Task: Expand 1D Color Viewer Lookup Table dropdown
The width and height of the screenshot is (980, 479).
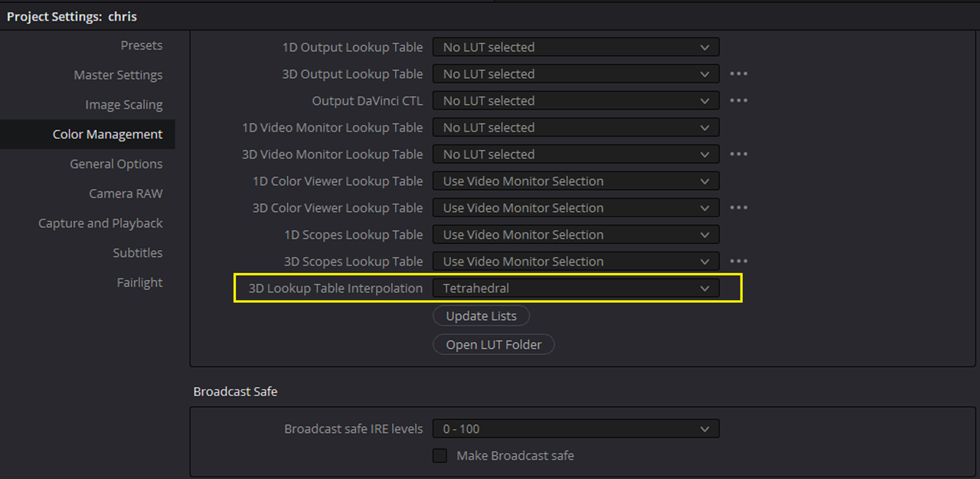Action: [576, 181]
